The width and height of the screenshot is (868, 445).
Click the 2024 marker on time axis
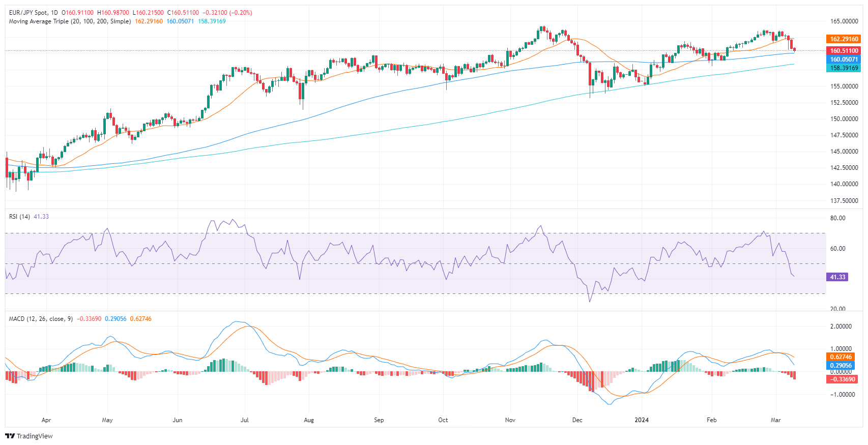[642, 420]
